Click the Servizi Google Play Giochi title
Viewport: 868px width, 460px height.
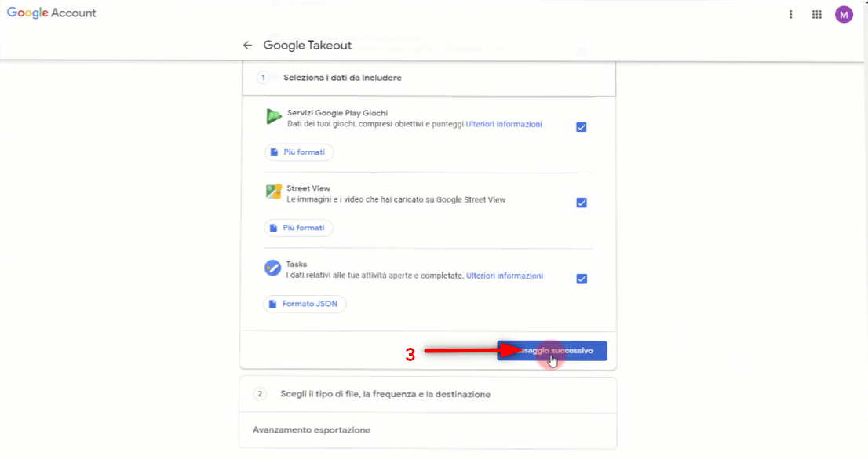pyautogui.click(x=337, y=113)
